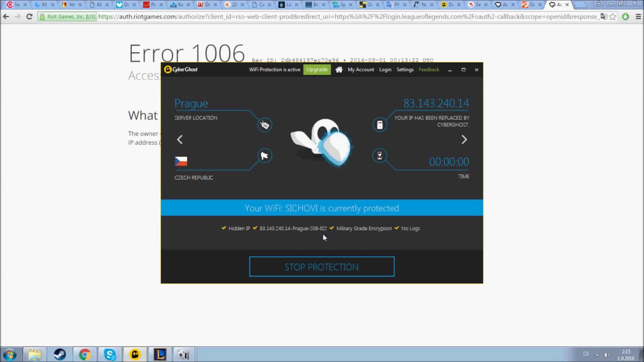The image size is (644, 362).
Task: Open the CyberGhost home icon
Action: [x=339, y=69]
